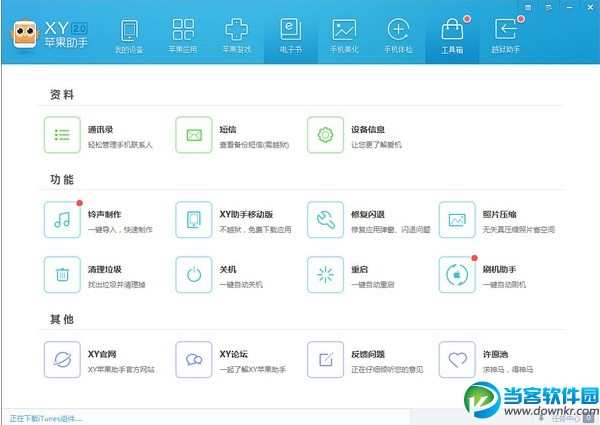Click the title bar mini-mode window icon
Screen dimensions: 600x425
coord(528,8)
